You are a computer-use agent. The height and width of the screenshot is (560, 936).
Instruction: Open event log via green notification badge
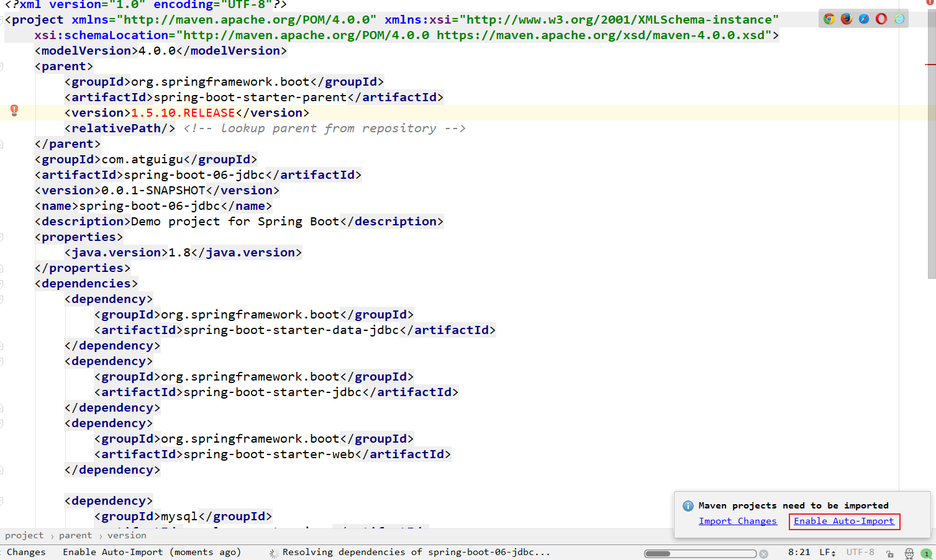click(x=926, y=553)
